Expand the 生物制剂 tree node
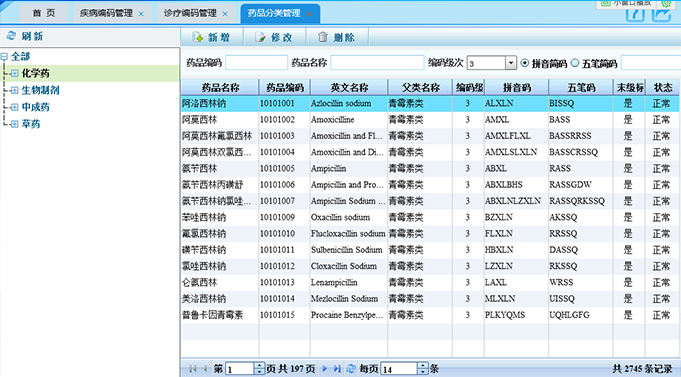The height and width of the screenshot is (377, 681). (x=14, y=90)
